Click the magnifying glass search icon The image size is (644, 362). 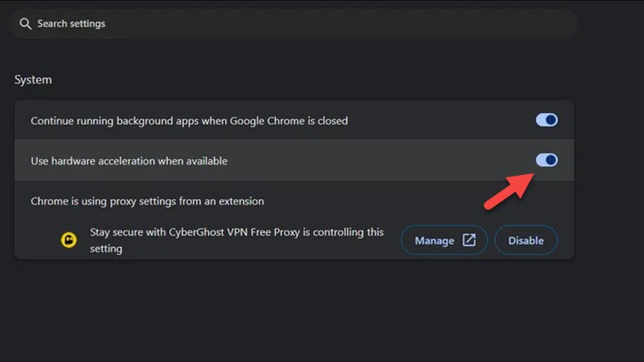pyautogui.click(x=25, y=23)
